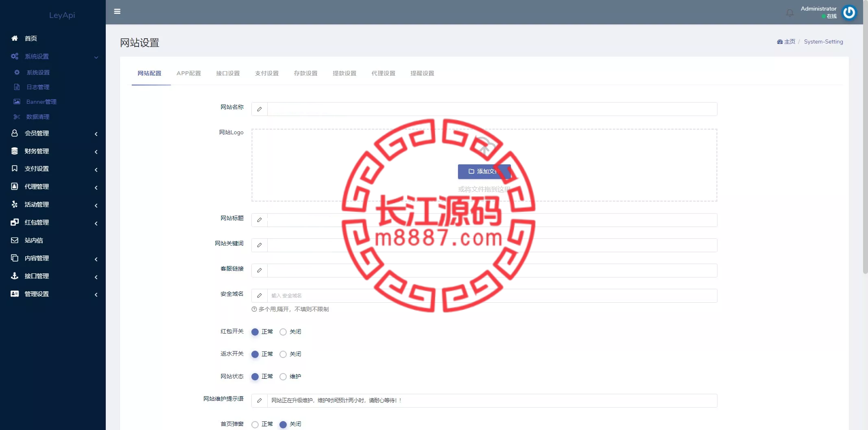868x430 pixels.
Task: Switch to the 提款设置 tab
Action: point(345,73)
